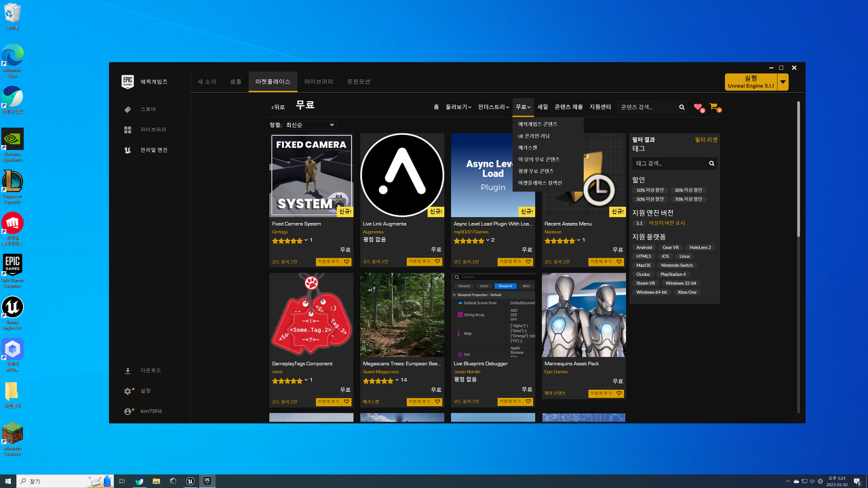Image resolution: width=868 pixels, height=488 pixels.
Task: Open Minecraft Launcher desktop icon
Action: pos(12,439)
